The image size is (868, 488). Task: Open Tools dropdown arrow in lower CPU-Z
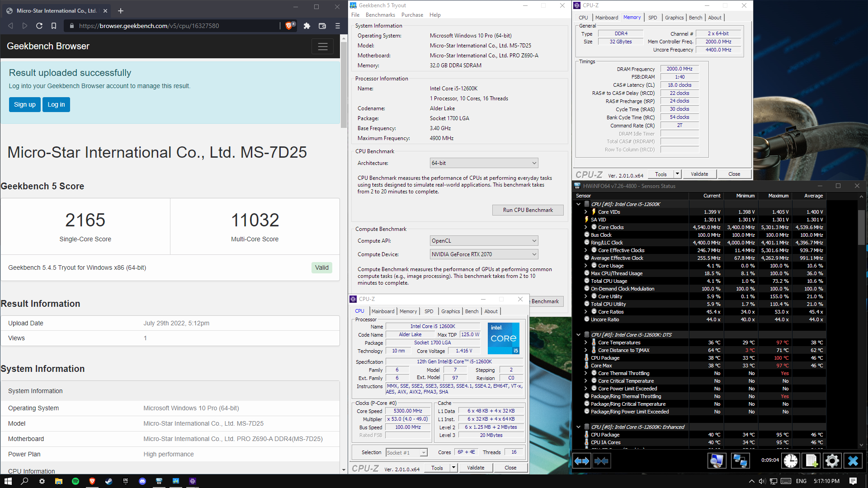coord(453,468)
